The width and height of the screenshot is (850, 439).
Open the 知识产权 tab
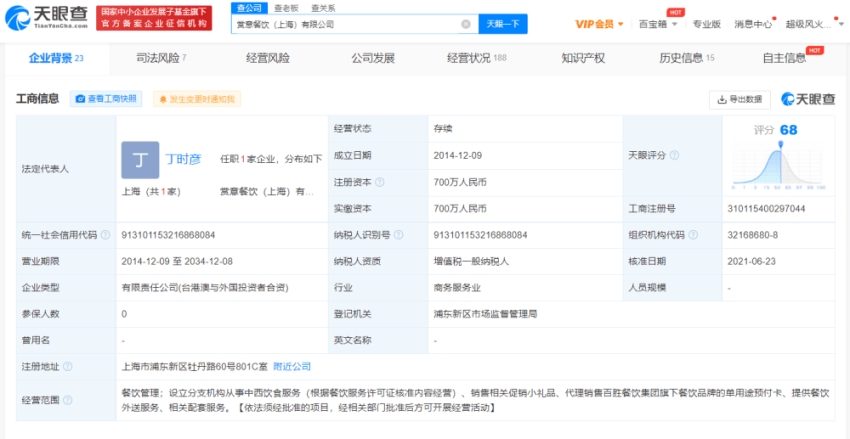pyautogui.click(x=583, y=58)
